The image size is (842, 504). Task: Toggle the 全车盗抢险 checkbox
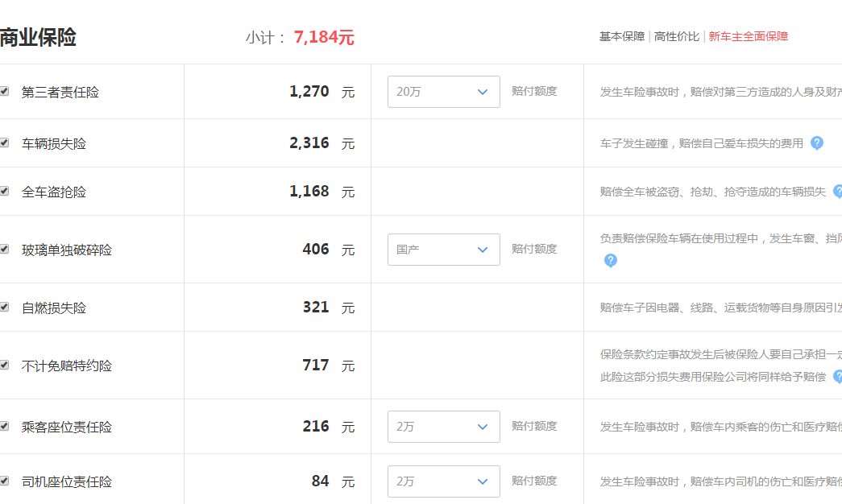(4, 191)
